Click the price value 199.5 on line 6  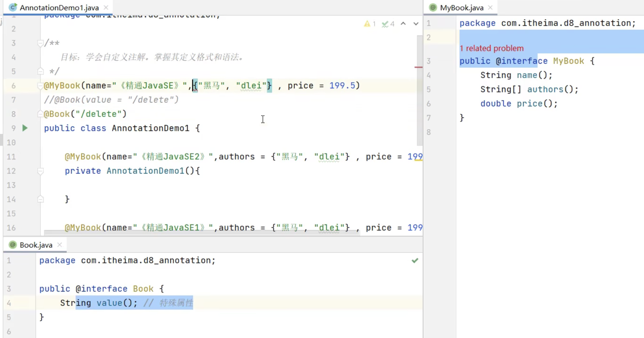(x=342, y=86)
